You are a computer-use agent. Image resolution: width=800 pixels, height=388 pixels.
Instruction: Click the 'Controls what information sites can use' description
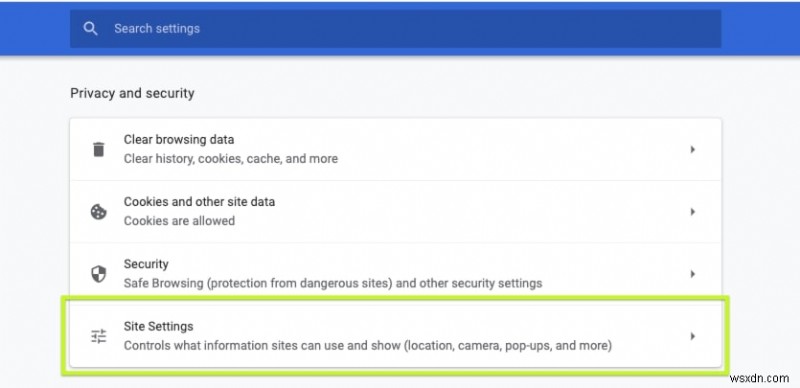[368, 346]
